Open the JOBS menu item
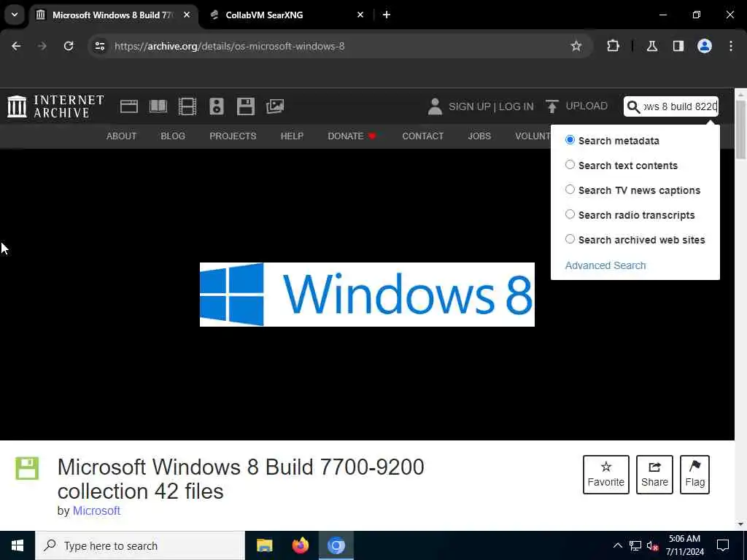This screenshot has height=560, width=747. 479,136
